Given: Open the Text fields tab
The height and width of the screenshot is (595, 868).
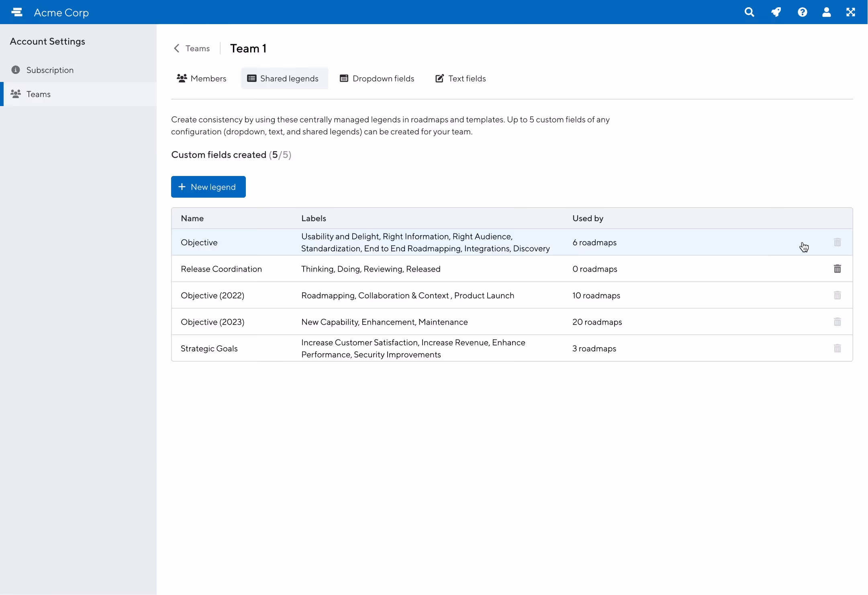Looking at the screenshot, I should [460, 78].
